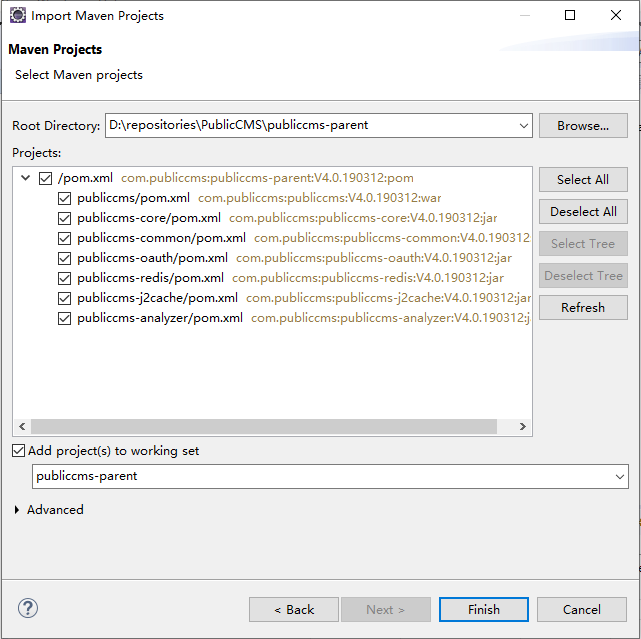Click the Browse... button
Viewport: 641px width, 639px height.
[583, 126]
